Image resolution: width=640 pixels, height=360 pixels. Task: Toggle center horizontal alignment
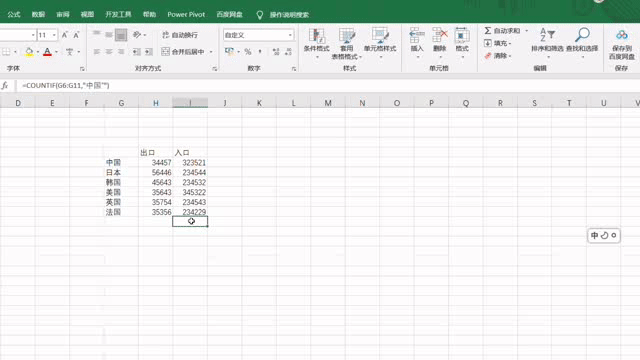tap(109, 52)
